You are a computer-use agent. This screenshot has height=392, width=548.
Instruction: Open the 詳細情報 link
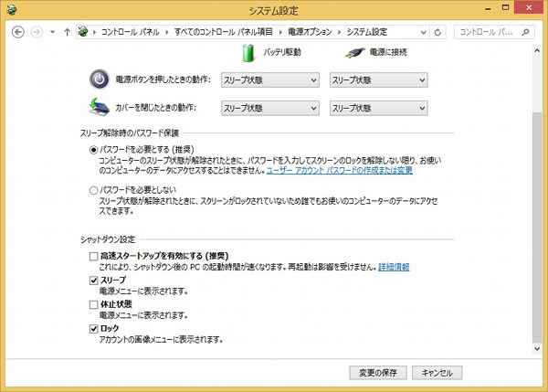pyautogui.click(x=395, y=268)
